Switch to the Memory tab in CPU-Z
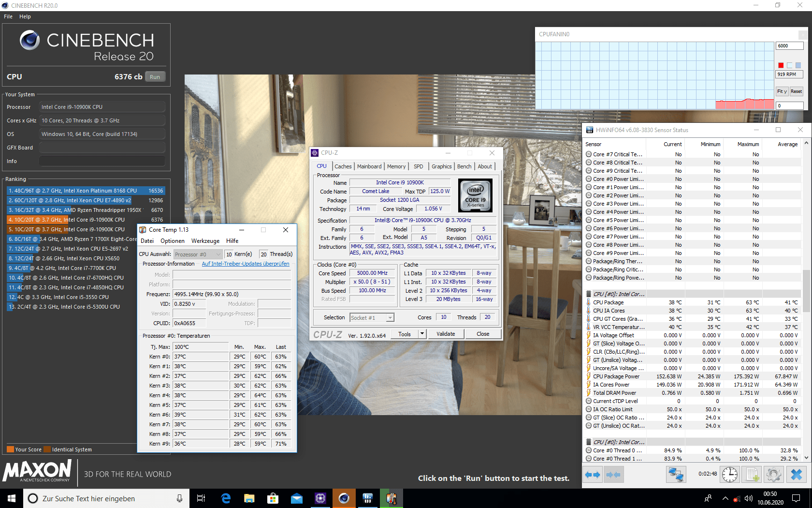Image resolution: width=812 pixels, height=508 pixels. 396,166
